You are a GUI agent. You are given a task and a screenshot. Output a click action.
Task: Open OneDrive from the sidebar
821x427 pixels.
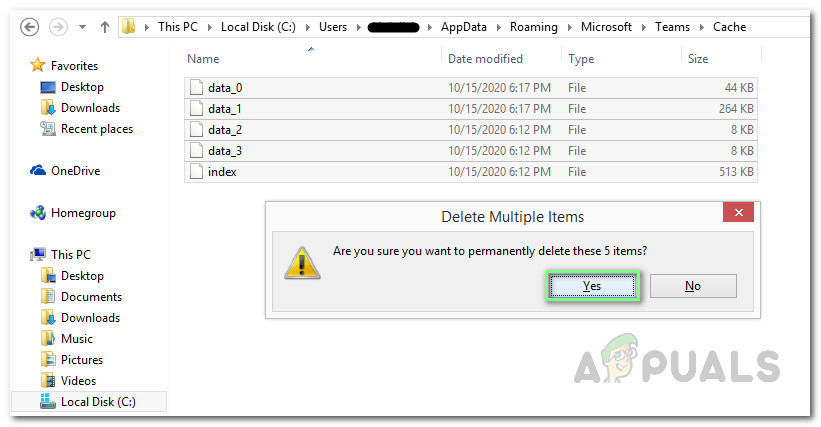coord(77,171)
